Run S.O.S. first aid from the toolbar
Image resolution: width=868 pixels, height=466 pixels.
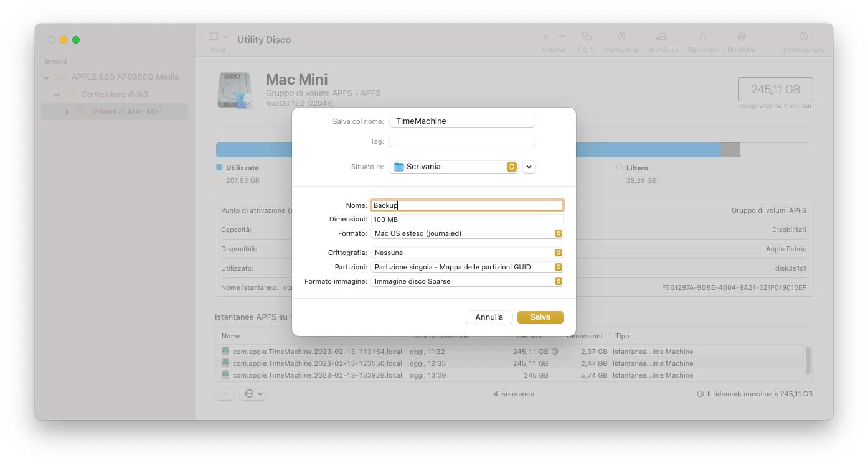point(586,37)
